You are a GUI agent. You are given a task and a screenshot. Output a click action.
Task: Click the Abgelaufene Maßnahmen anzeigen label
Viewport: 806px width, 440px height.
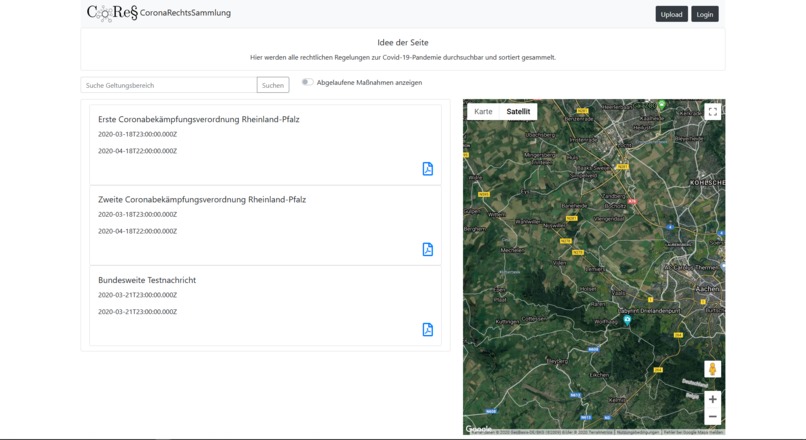(x=369, y=82)
